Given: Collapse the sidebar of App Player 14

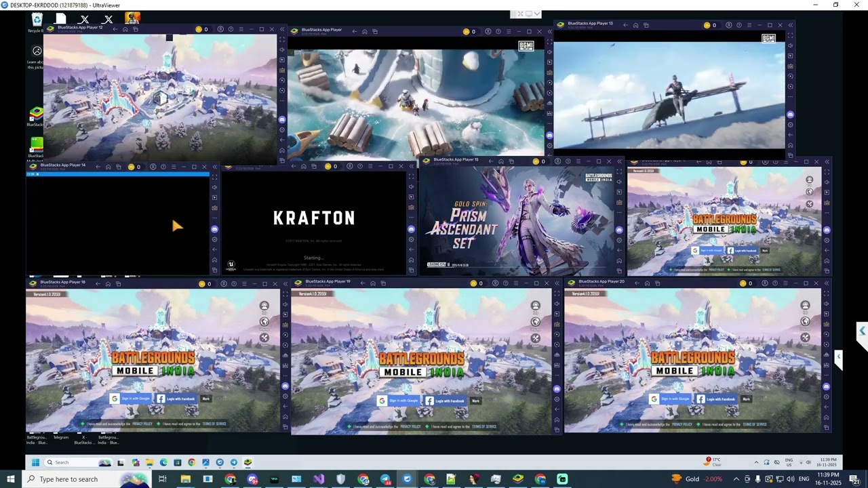Looking at the screenshot, I should tap(214, 167).
